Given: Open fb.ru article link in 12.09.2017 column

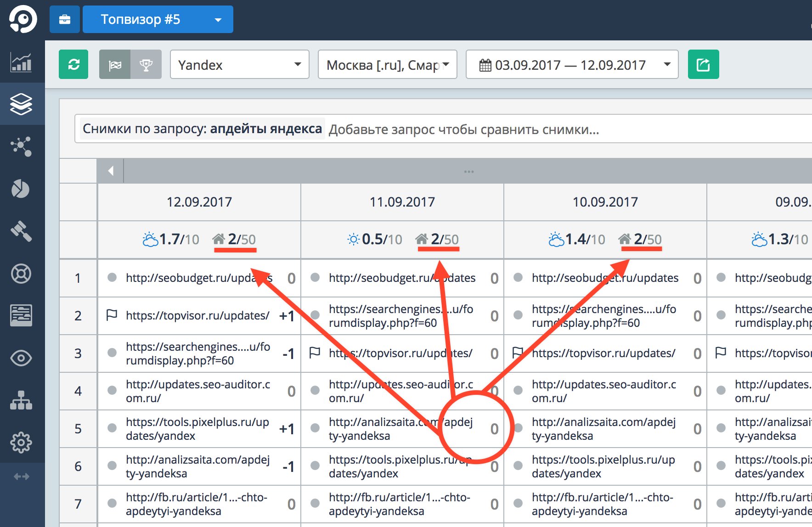Looking at the screenshot, I should pyautogui.click(x=197, y=504).
